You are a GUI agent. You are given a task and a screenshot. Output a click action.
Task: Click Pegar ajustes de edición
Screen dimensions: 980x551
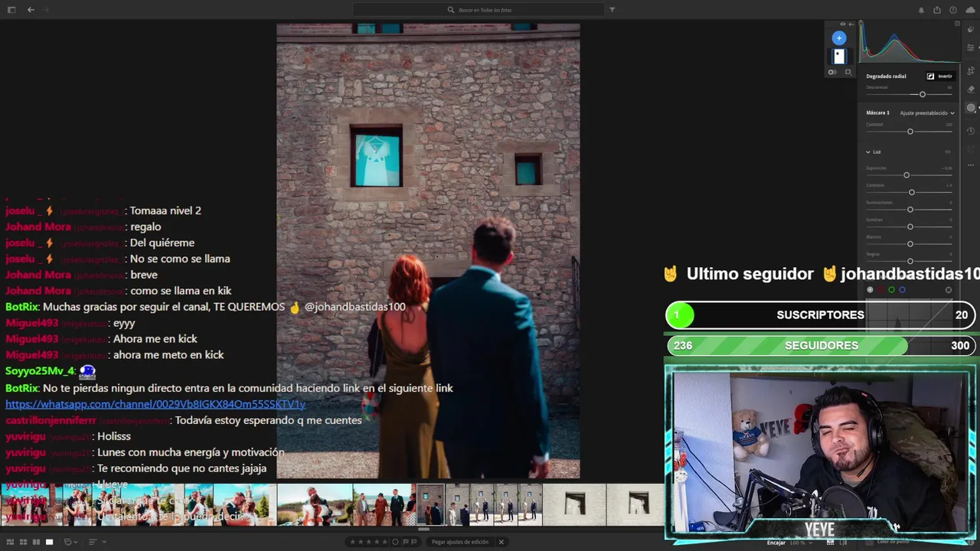(459, 542)
